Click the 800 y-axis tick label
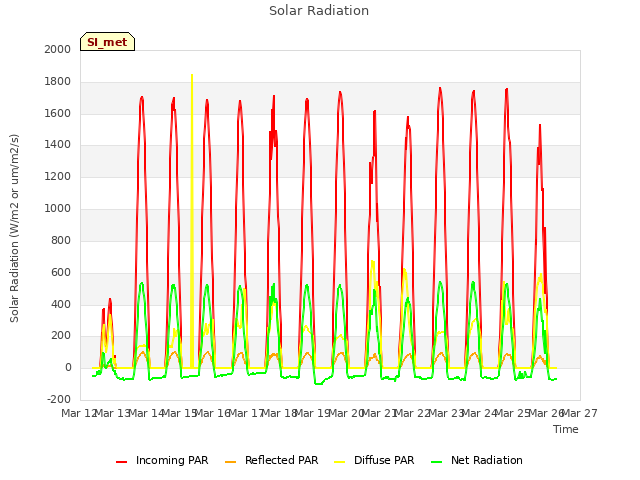The image size is (640, 480). point(61,240)
